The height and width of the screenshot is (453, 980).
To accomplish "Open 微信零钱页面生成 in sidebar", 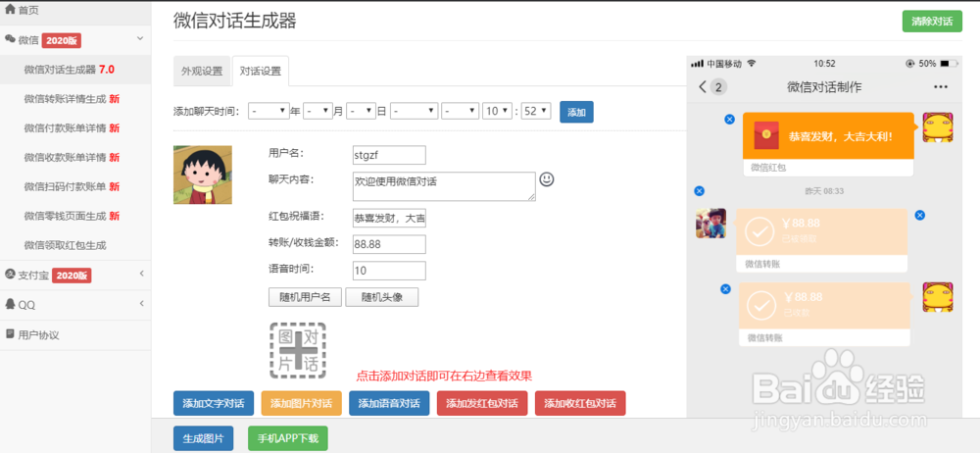I will [72, 216].
